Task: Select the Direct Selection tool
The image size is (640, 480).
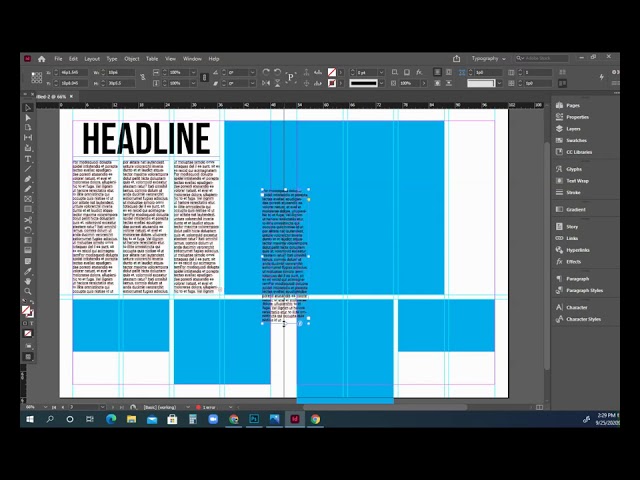Action: 28,118
